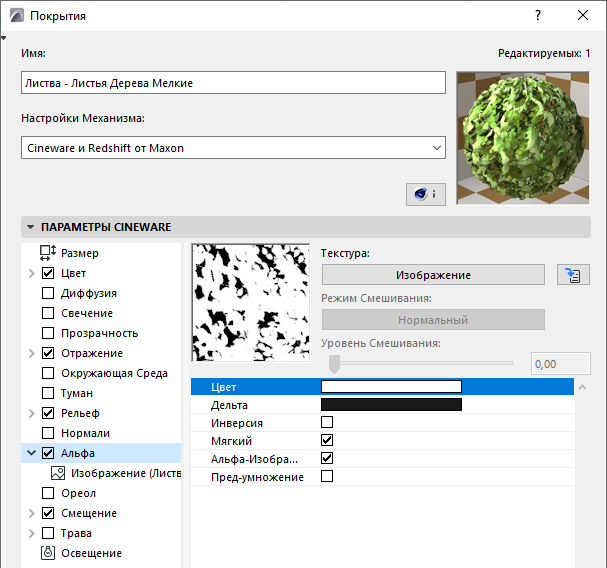
Task: Expand the Смещение tree node
Action: click(x=32, y=513)
